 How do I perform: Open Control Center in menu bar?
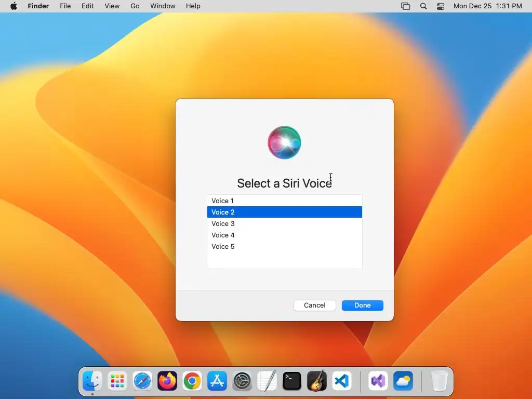pyautogui.click(x=441, y=6)
